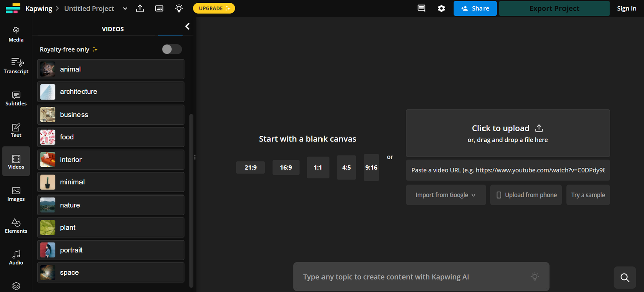Choose the 9:16 blank canvas ratio
The image size is (644, 292).
(371, 167)
